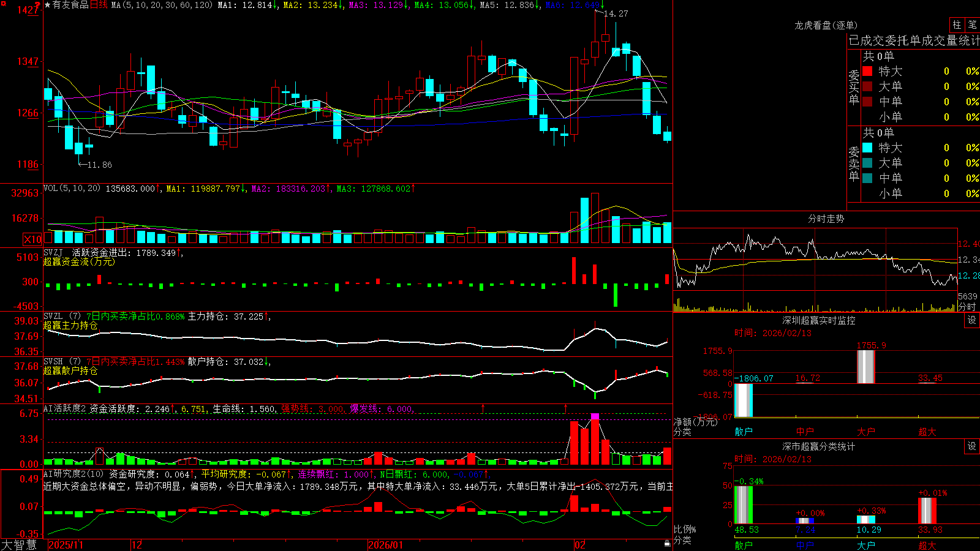Pick the cyan 特大 swatch under 委卖单

click(x=867, y=148)
